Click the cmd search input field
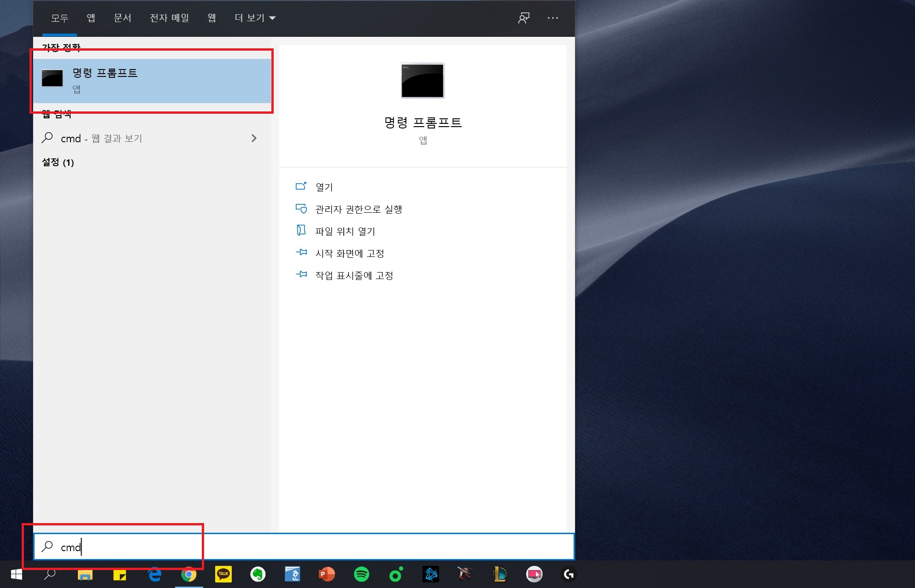The image size is (915, 588). pyautogui.click(x=304, y=547)
